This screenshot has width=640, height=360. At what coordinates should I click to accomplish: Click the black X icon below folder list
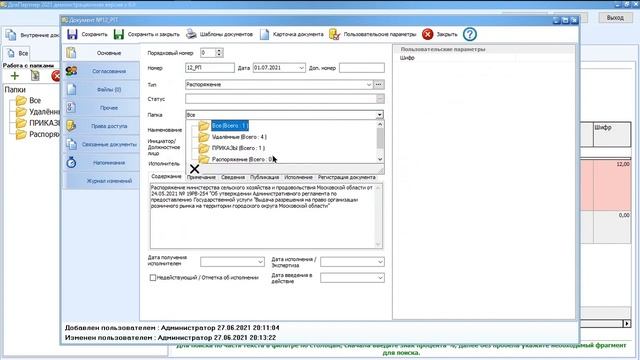(x=194, y=169)
